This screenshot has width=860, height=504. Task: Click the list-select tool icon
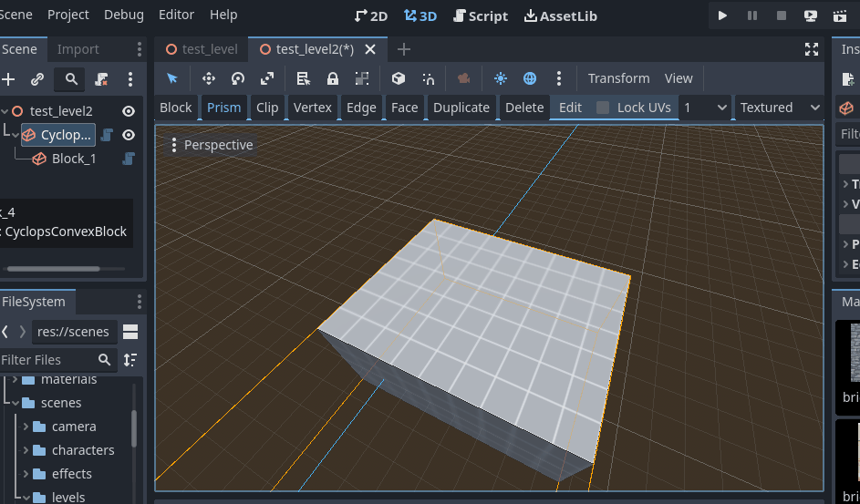coord(304,78)
